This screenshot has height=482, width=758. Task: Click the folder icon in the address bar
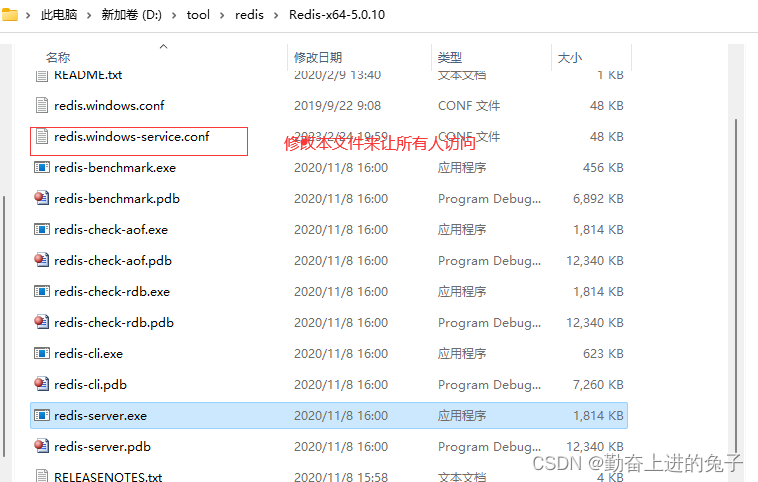10,15
